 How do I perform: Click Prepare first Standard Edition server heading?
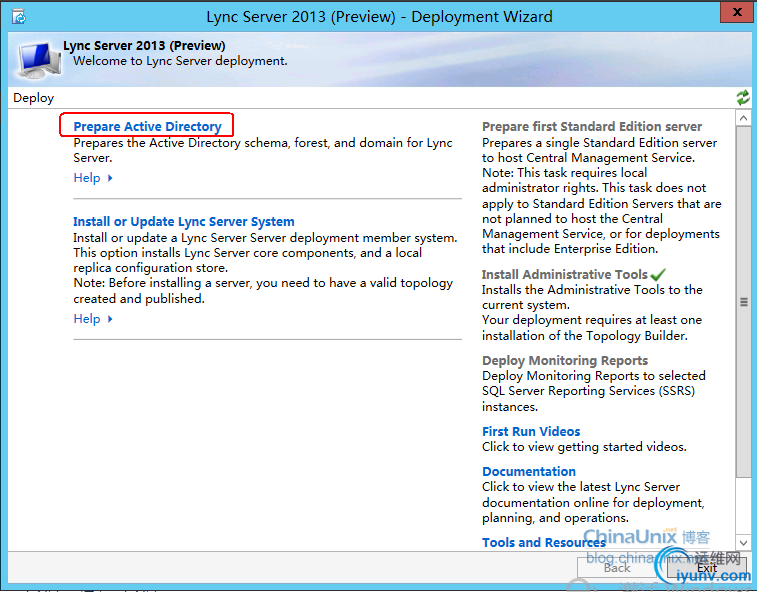pos(592,127)
